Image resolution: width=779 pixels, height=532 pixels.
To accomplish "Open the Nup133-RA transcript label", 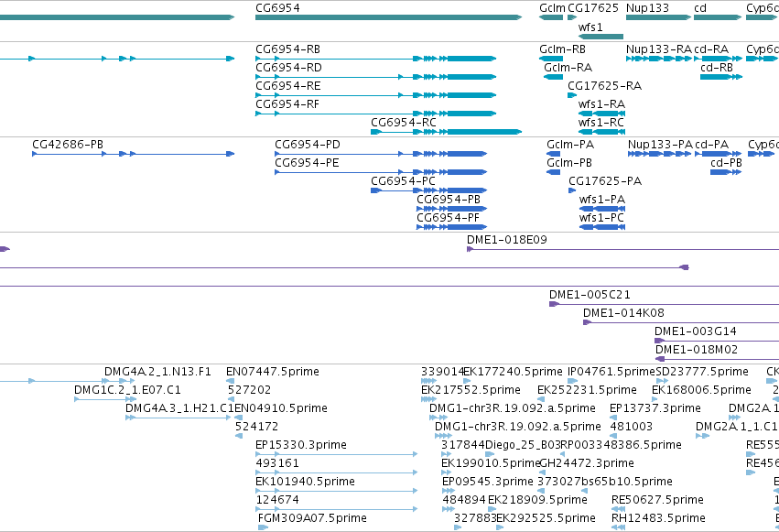I will [x=659, y=49].
